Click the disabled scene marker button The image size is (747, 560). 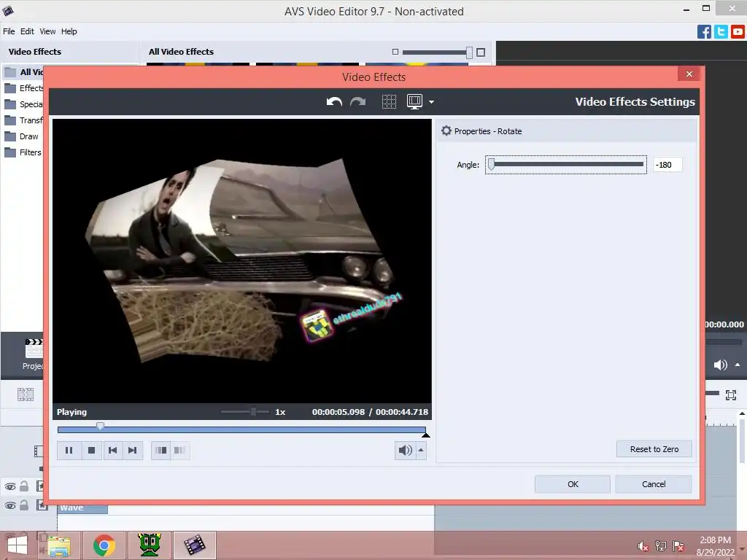click(179, 450)
